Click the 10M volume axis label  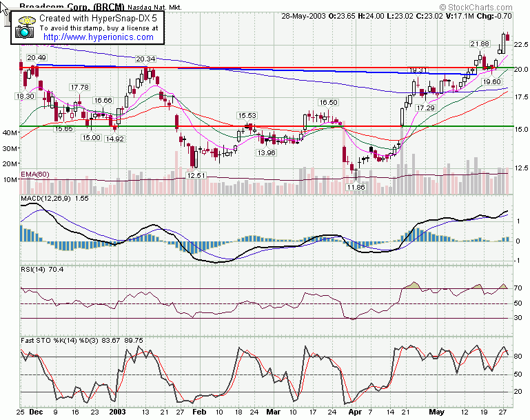click(x=10, y=179)
